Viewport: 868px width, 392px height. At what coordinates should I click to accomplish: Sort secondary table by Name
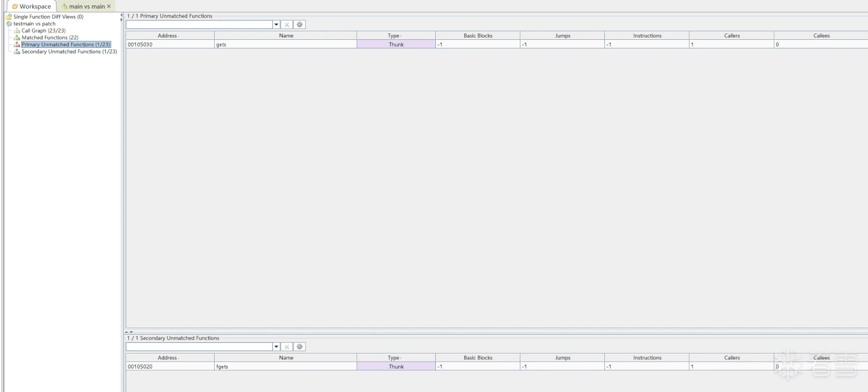click(x=286, y=358)
